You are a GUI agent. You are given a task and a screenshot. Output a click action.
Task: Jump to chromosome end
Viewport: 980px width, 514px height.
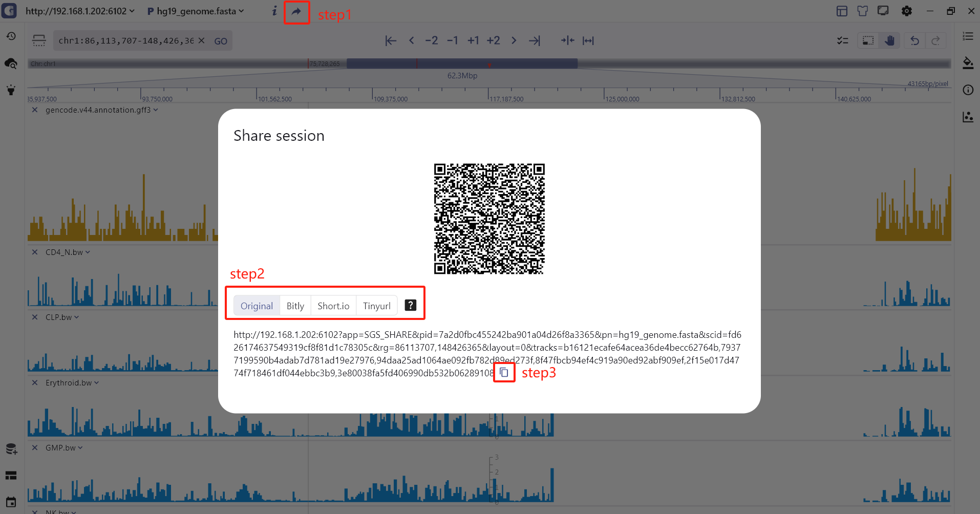[535, 40]
